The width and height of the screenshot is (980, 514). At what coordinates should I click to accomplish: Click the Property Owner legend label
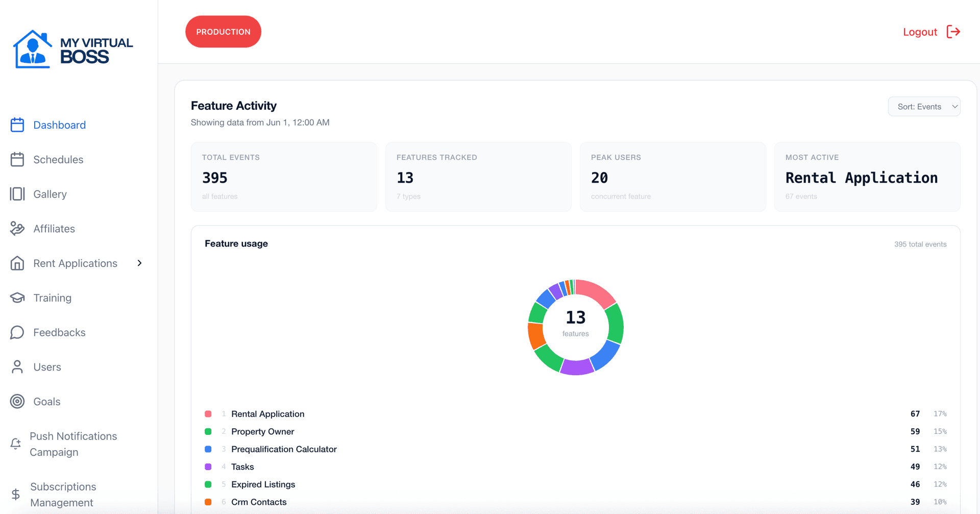[262, 432]
